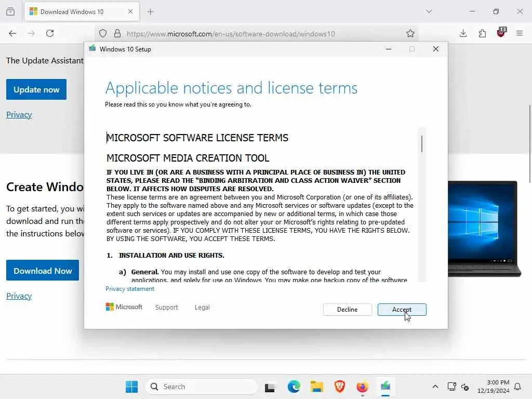Open the Legal link in Setup dialog
This screenshot has width=532, height=399.
(x=202, y=307)
